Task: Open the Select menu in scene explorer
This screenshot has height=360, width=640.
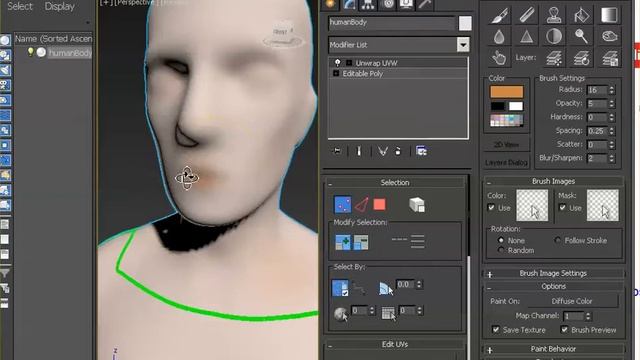Action: (20, 7)
